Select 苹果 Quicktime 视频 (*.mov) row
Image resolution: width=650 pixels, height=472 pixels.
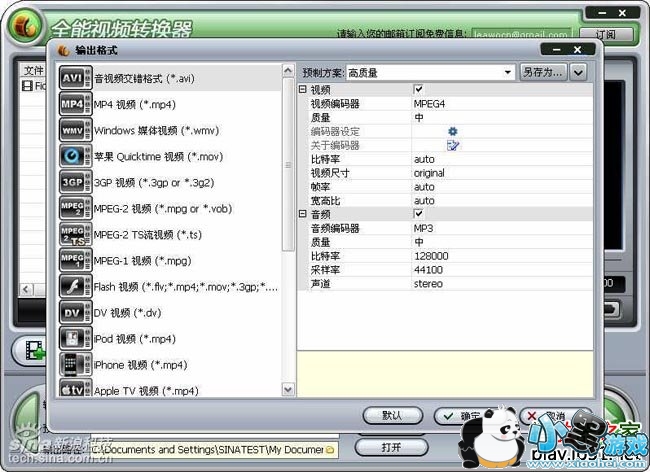[x=170, y=156]
